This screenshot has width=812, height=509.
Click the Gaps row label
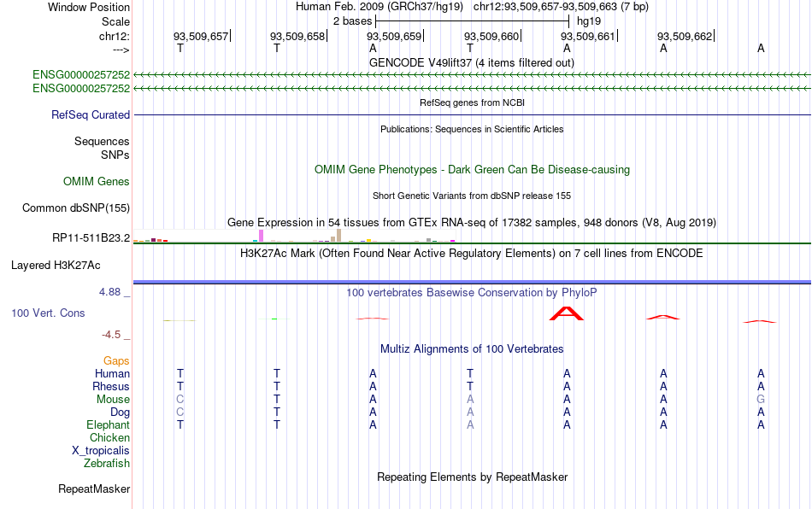(116, 360)
